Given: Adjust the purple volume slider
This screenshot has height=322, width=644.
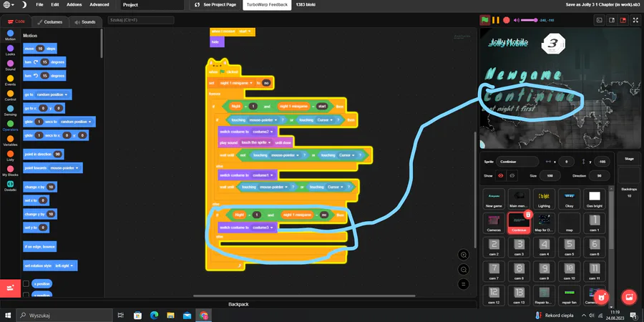Looking at the screenshot, I should (x=530, y=20).
